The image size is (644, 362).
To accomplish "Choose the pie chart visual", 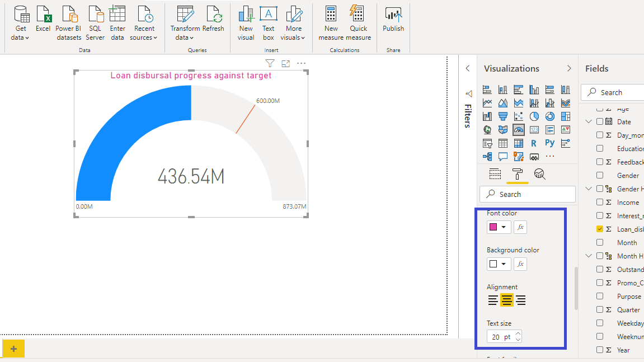I will pos(534,117).
